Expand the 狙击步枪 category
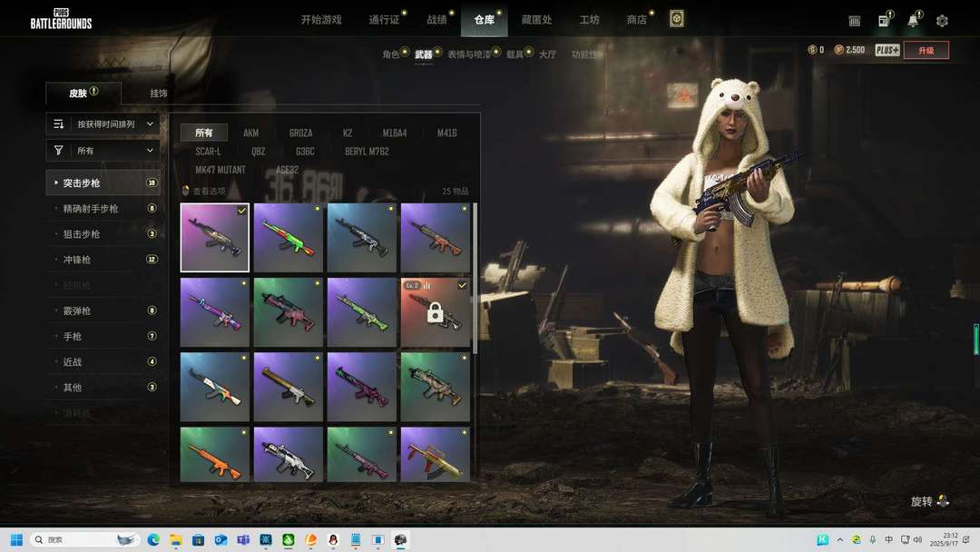980x552 pixels. (x=103, y=234)
